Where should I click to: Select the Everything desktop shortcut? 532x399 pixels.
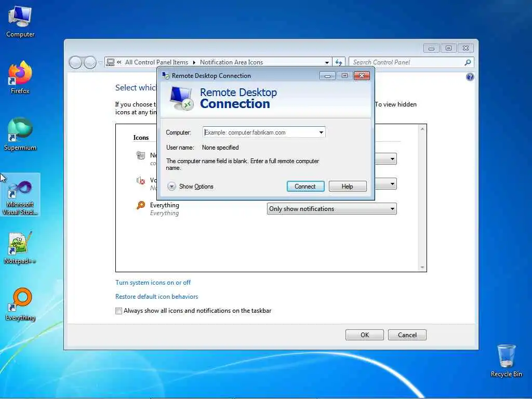pyautogui.click(x=20, y=304)
